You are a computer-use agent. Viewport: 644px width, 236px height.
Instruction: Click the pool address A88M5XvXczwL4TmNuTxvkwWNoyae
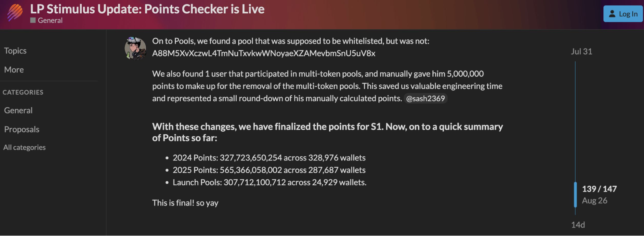click(264, 53)
